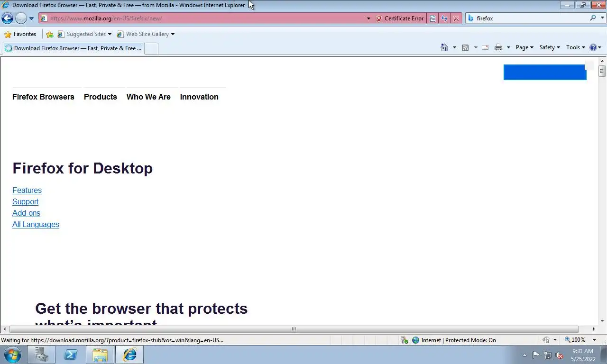This screenshot has height=364, width=607.
Task: Open the Suggested Sites favorites link
Action: coord(84,34)
